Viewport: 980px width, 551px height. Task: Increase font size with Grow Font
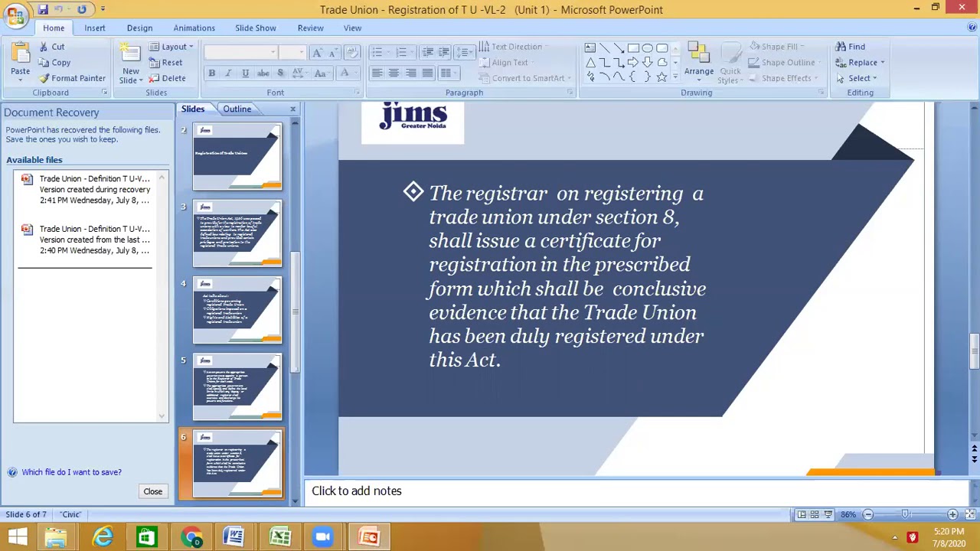click(x=317, y=52)
